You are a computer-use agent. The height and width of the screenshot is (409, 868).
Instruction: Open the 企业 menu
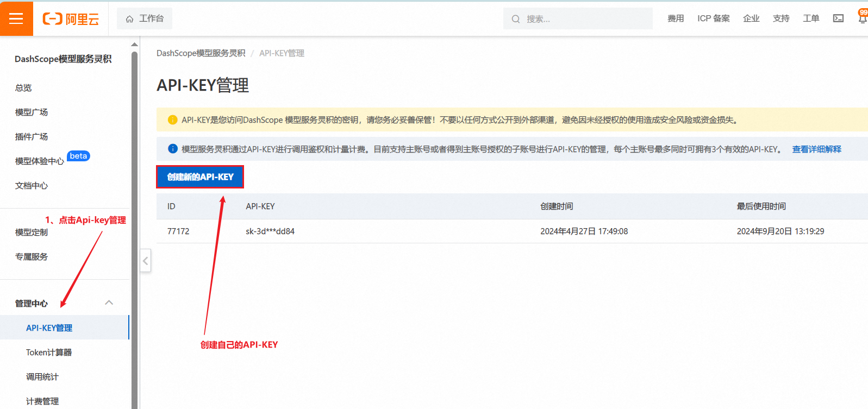[x=751, y=18]
